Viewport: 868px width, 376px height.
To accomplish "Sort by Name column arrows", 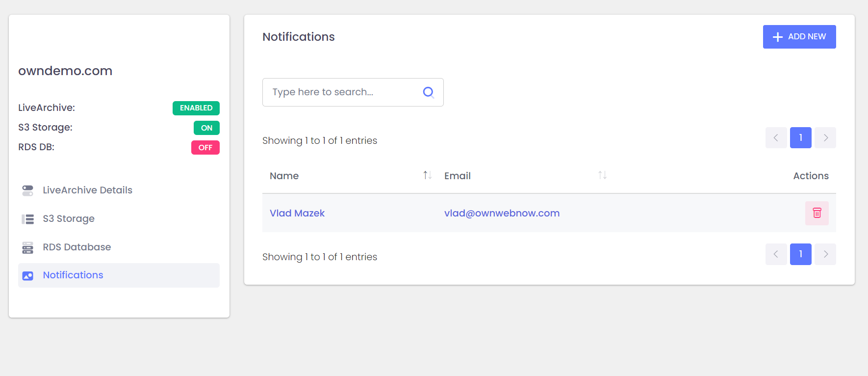I will coord(427,175).
